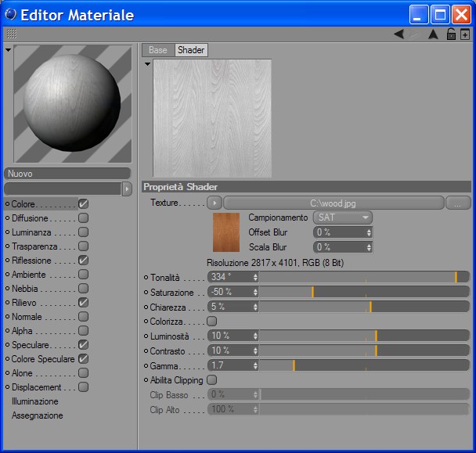Open the Assegnazione settings page
Image resolution: width=476 pixels, height=453 pixels.
click(38, 415)
